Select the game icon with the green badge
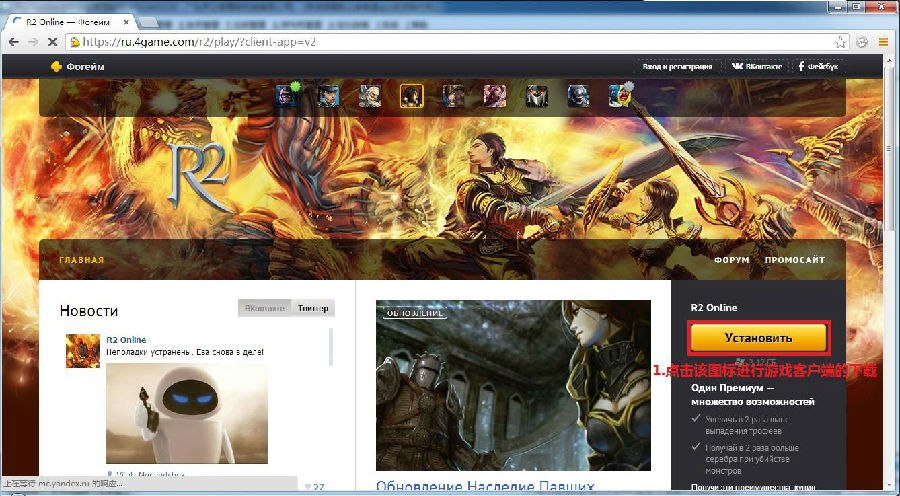This screenshot has height=496, width=900. point(287,95)
